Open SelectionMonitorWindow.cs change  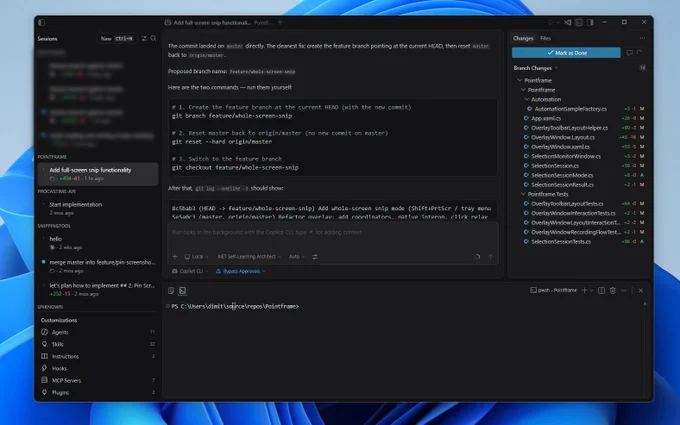(566, 156)
